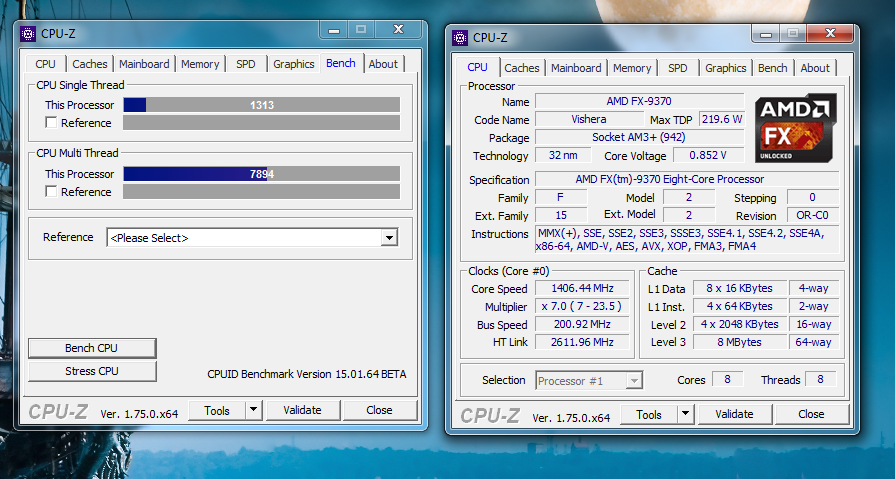Enable the Multi Thread Reference checkbox

pos(51,192)
